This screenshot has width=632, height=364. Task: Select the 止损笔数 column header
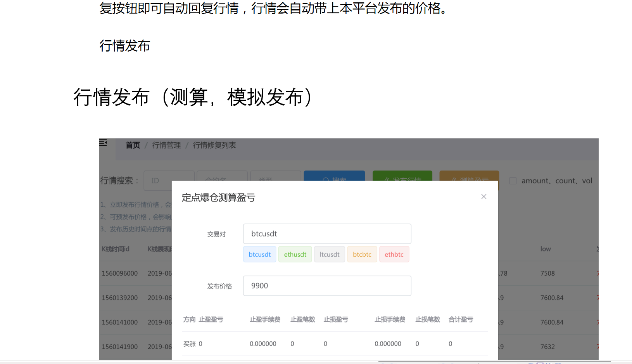point(428,319)
